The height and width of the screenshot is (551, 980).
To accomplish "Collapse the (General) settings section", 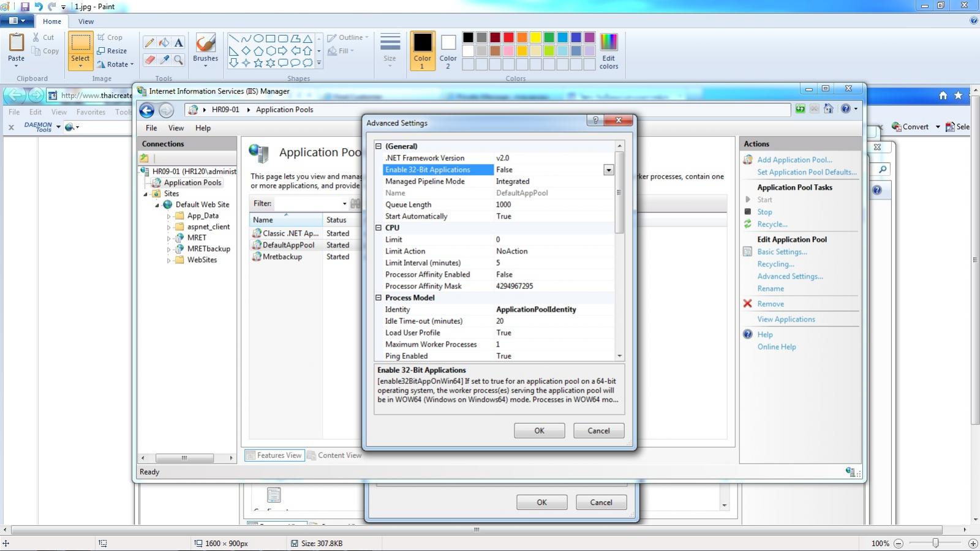I will click(379, 146).
